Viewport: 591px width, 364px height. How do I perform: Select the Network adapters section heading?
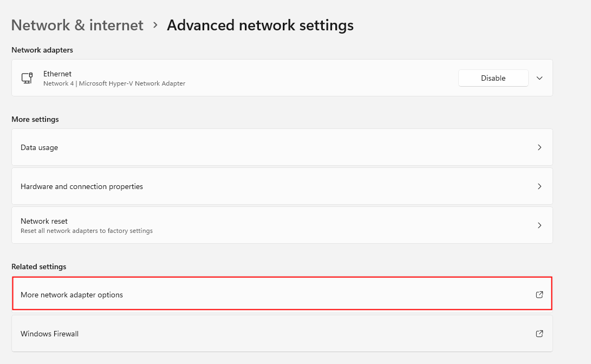click(x=42, y=50)
